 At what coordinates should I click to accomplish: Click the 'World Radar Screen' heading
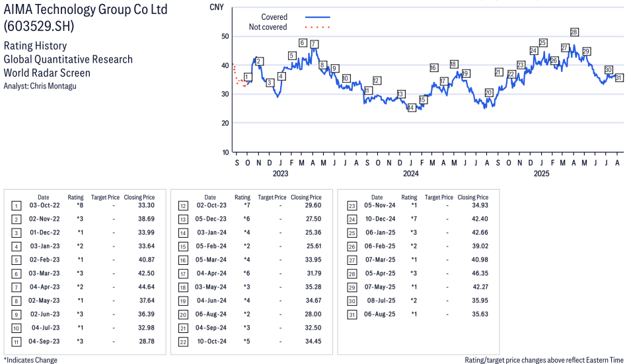click(47, 73)
